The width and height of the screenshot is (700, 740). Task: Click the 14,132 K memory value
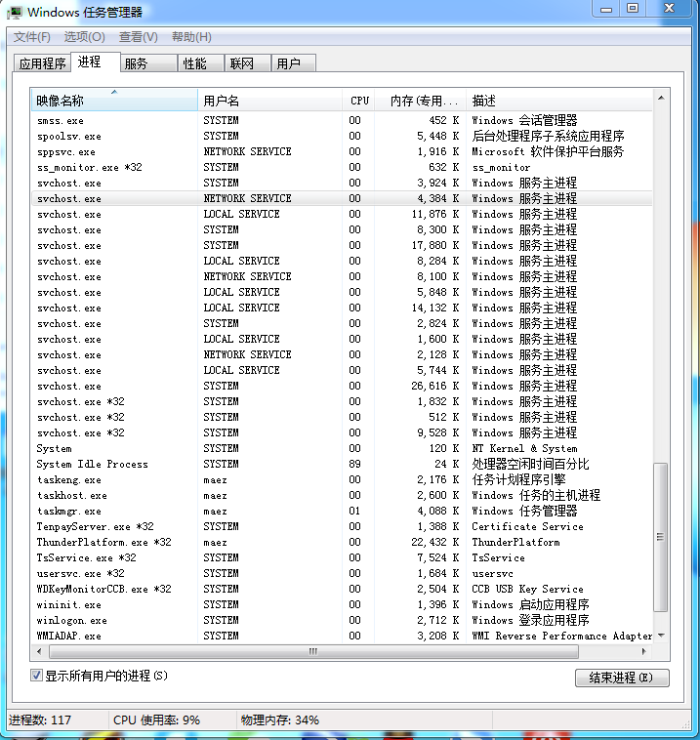click(x=435, y=308)
